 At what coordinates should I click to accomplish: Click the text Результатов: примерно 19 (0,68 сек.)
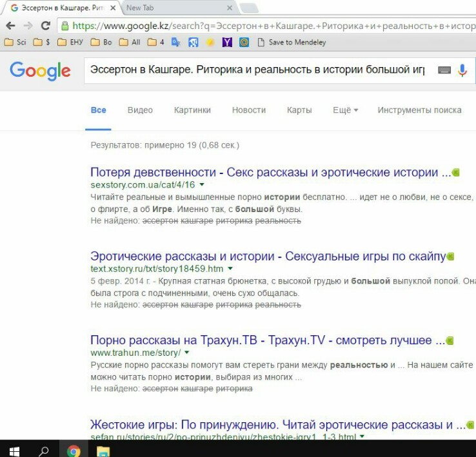click(x=165, y=145)
